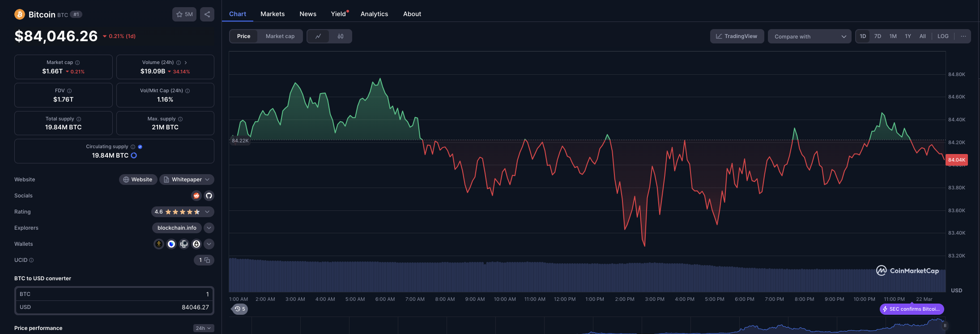Click the 84.04K current price label
980x334 pixels.
(957, 160)
